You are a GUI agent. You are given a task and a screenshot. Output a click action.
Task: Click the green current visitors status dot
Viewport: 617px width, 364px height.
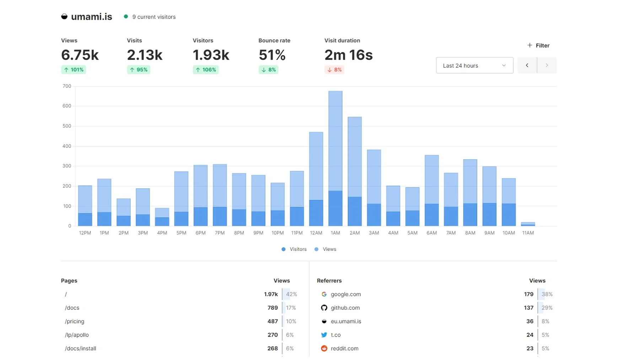(x=126, y=16)
